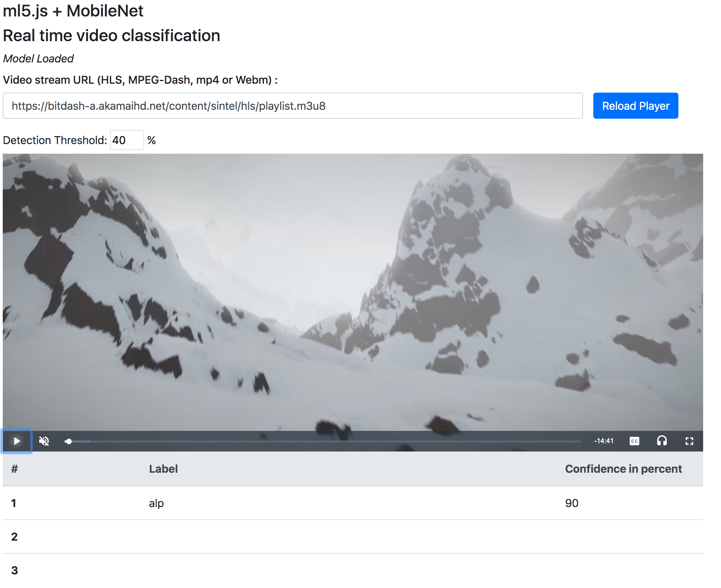Open audio track menu with headphones icon

point(662,441)
